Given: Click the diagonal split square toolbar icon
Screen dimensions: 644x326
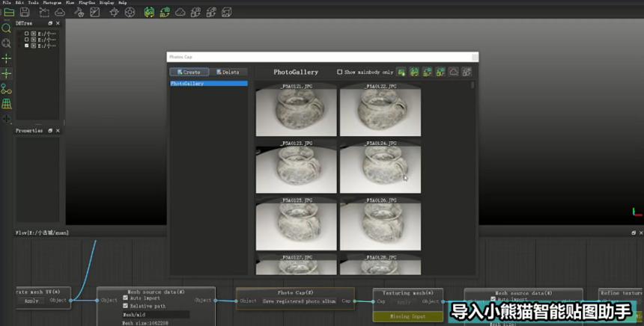Looking at the screenshot, I should click(95, 12).
